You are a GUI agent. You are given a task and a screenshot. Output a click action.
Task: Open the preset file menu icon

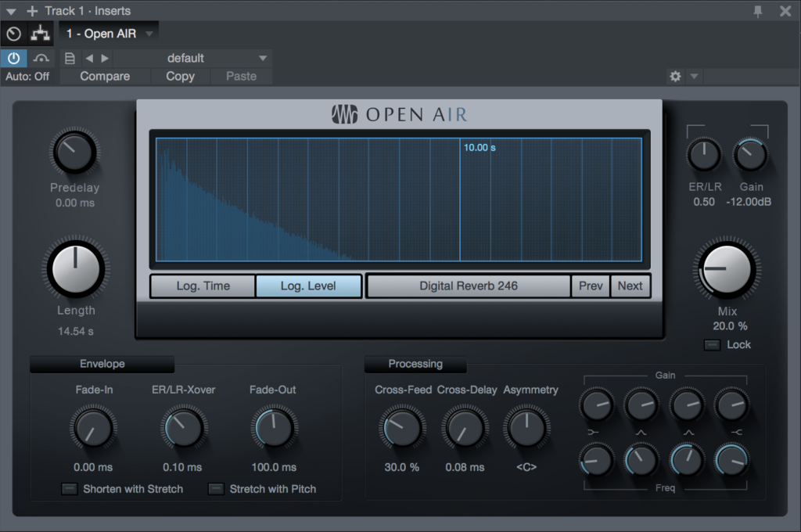coord(70,58)
